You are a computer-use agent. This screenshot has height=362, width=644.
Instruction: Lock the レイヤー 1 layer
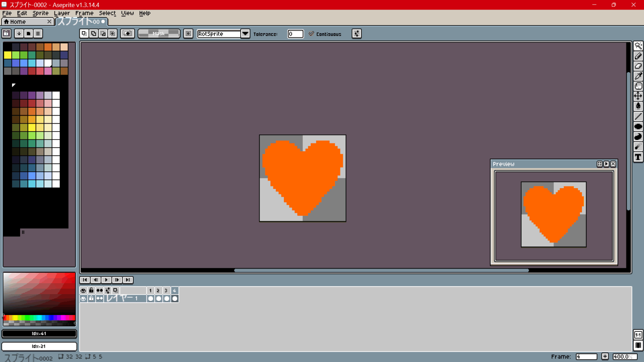[x=91, y=298]
